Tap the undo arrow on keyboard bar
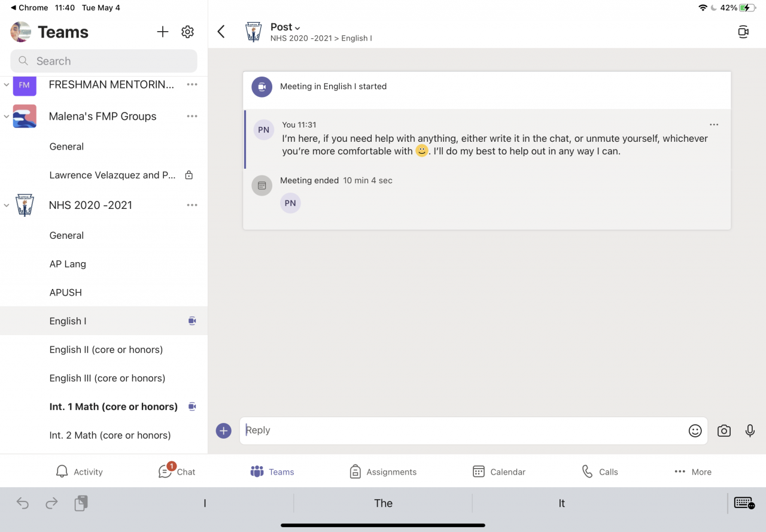This screenshot has width=766, height=532. tap(22, 503)
